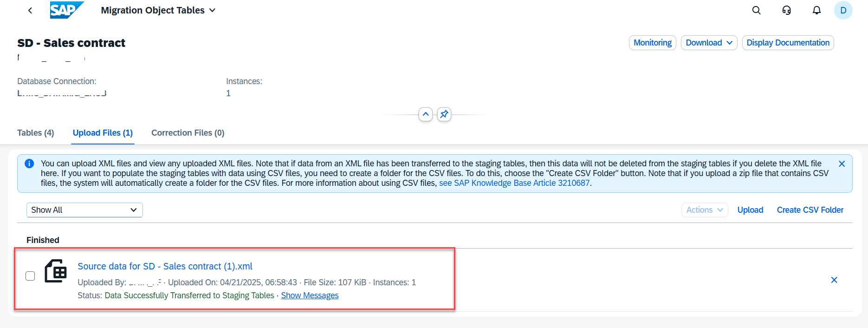
Task: Open the Show All filter dropdown
Action: pyautogui.click(x=84, y=210)
